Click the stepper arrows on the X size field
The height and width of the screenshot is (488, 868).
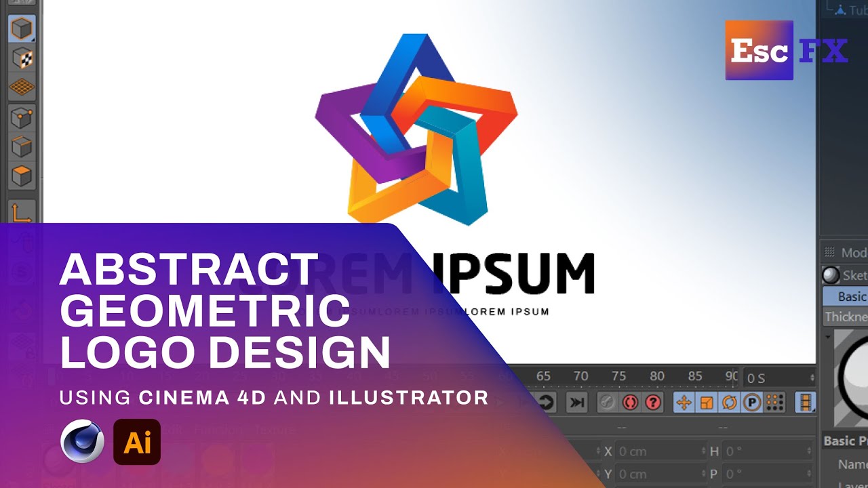pyautogui.click(x=703, y=451)
